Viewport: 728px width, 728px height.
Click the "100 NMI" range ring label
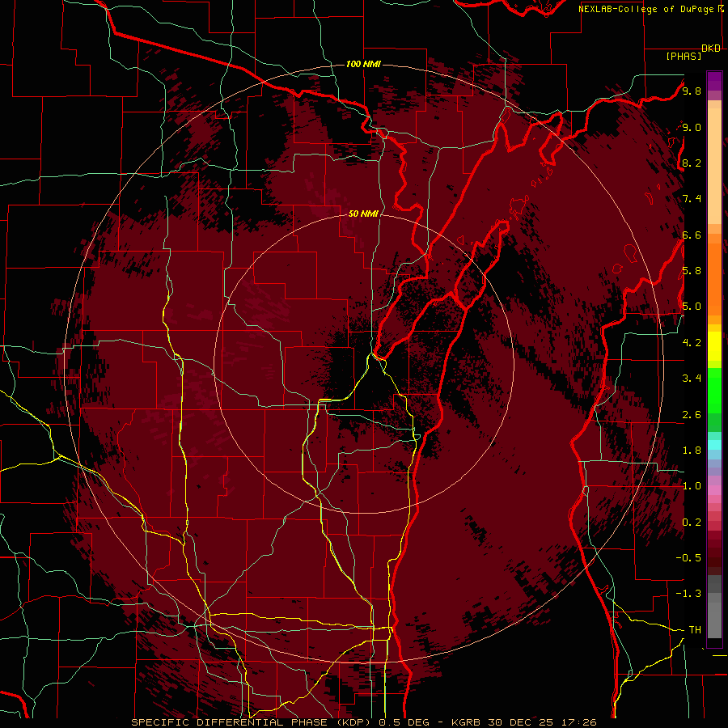pos(363,64)
